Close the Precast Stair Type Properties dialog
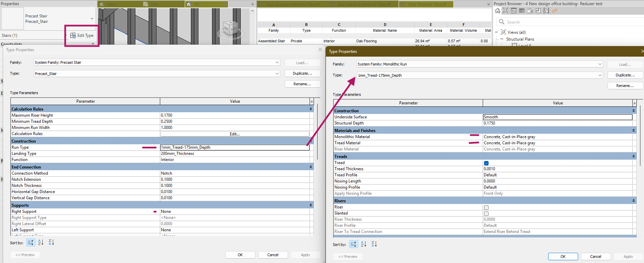Viewport: 644px width, 263px height. (320, 49)
